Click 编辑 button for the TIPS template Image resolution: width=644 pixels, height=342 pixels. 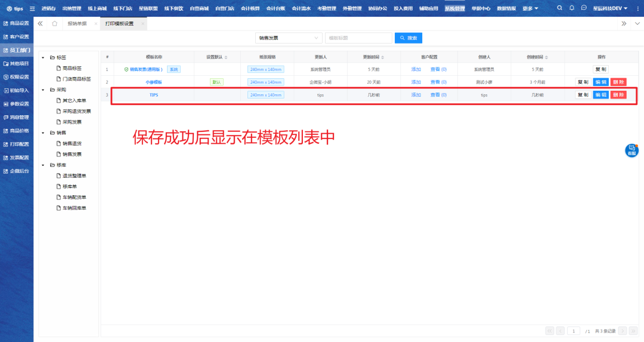(x=600, y=95)
